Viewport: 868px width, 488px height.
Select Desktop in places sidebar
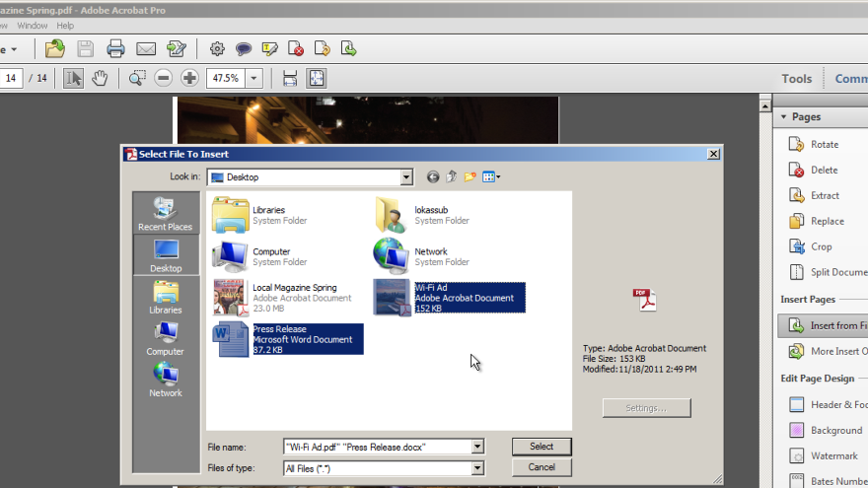166,255
